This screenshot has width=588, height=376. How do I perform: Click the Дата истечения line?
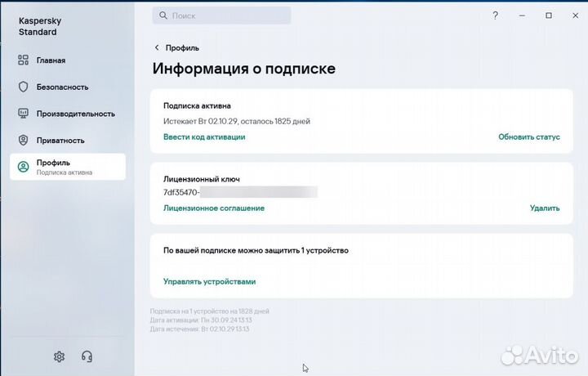click(x=199, y=329)
